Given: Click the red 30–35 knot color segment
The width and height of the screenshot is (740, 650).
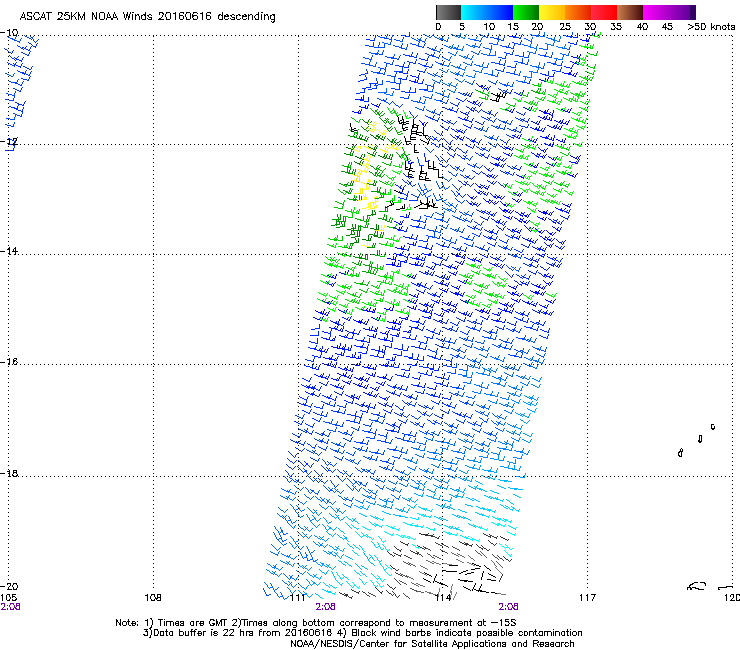Looking at the screenshot, I should pyautogui.click(x=604, y=12).
